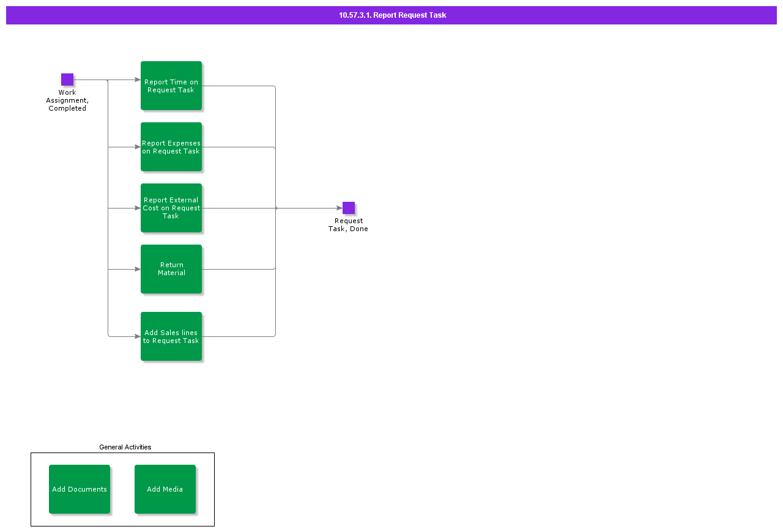This screenshot has width=783, height=532.
Task: Click arrowhead entering Report Expenses on Request Task
Action: tap(138, 147)
